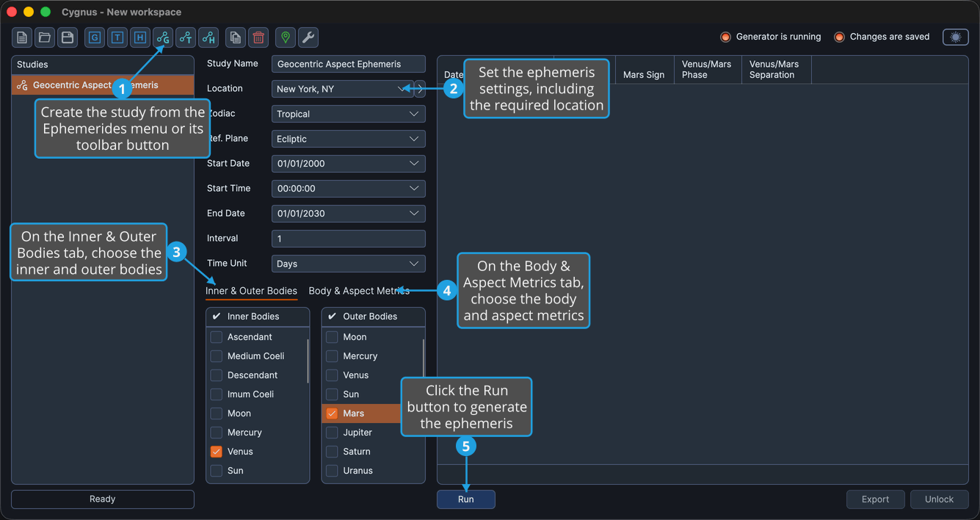Click the Run button
980x520 pixels.
pyautogui.click(x=466, y=499)
